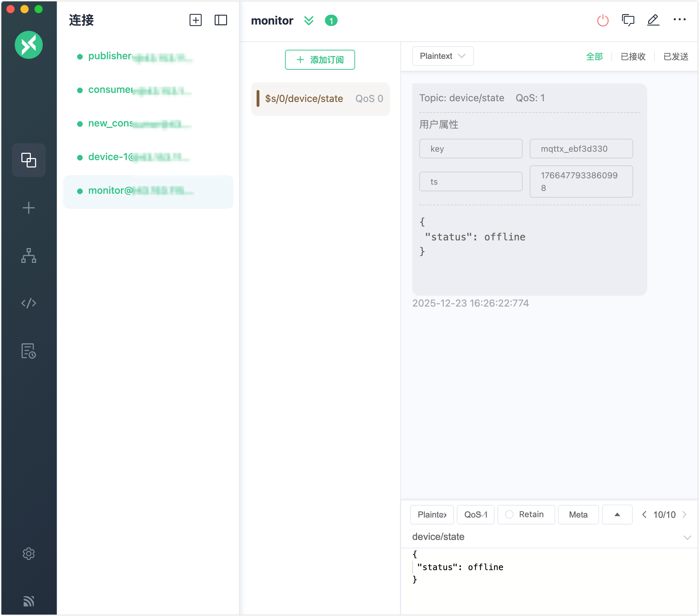
Task: Open the Script code icon in sidebar
Action: (x=29, y=303)
